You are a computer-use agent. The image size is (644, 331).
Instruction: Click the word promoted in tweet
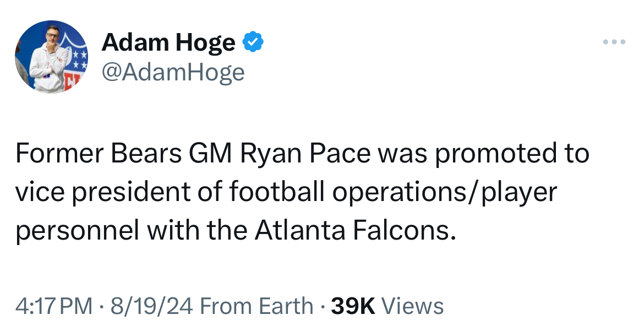pyautogui.click(x=489, y=154)
